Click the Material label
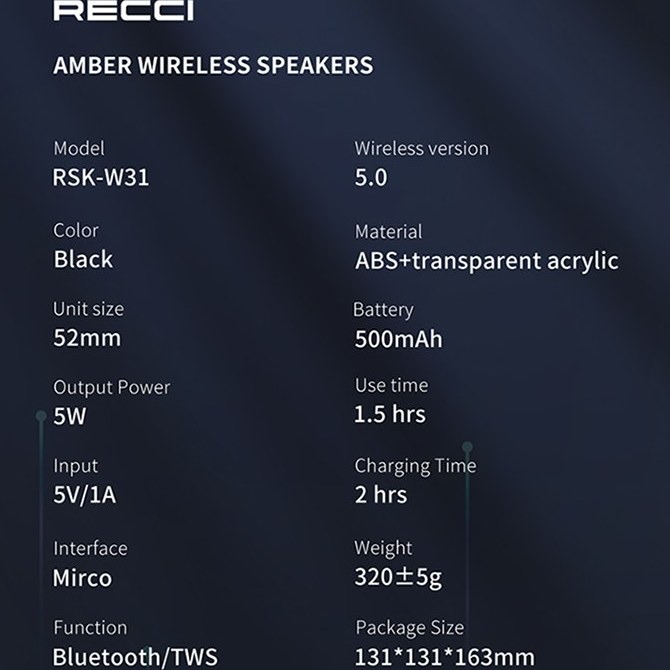Image resolution: width=670 pixels, height=670 pixels. 388,231
